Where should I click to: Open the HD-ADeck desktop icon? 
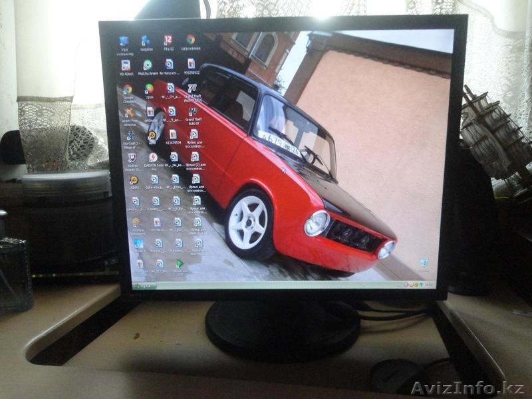pos(126,65)
